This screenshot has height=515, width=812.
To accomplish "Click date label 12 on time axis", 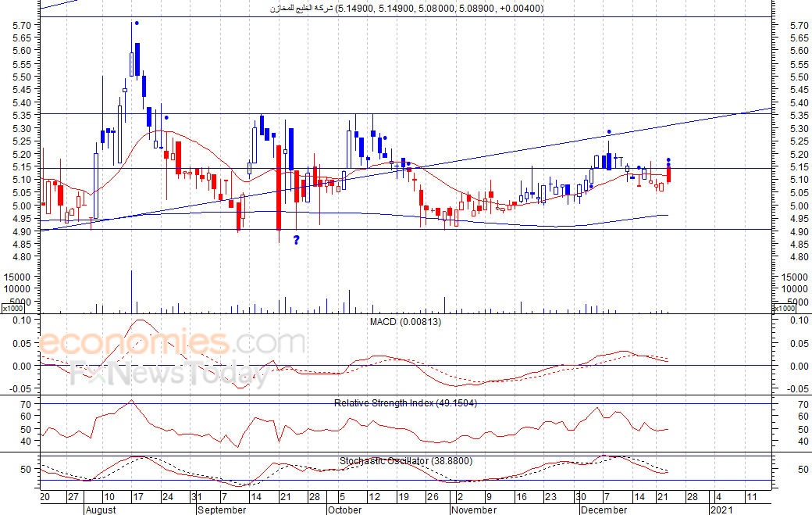I will (x=374, y=497).
